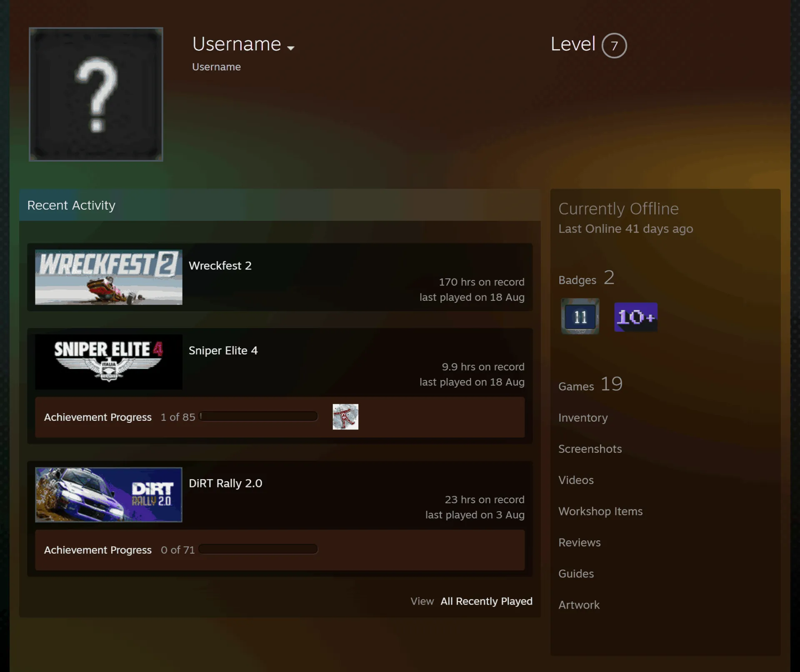Click the Wreckfest 2 title link
Screen dimensions: 800x672
(x=220, y=266)
